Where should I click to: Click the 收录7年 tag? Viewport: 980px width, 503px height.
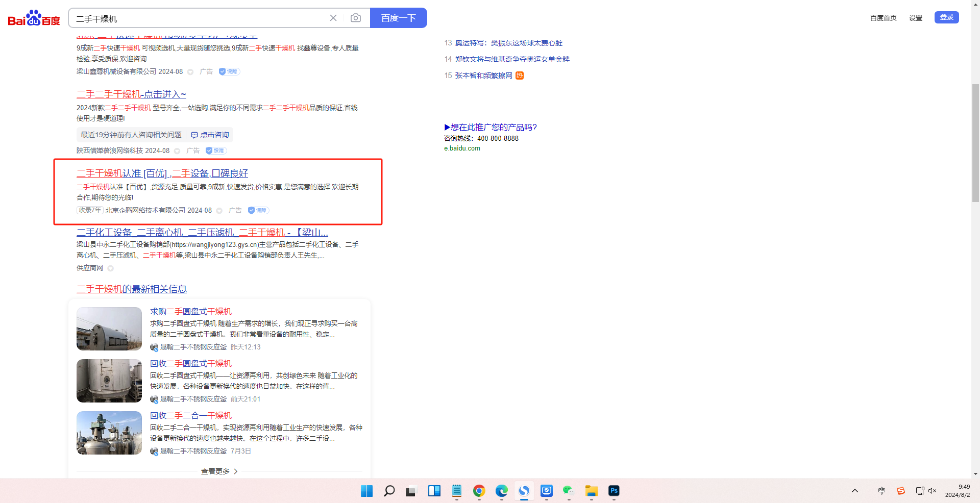pos(90,211)
